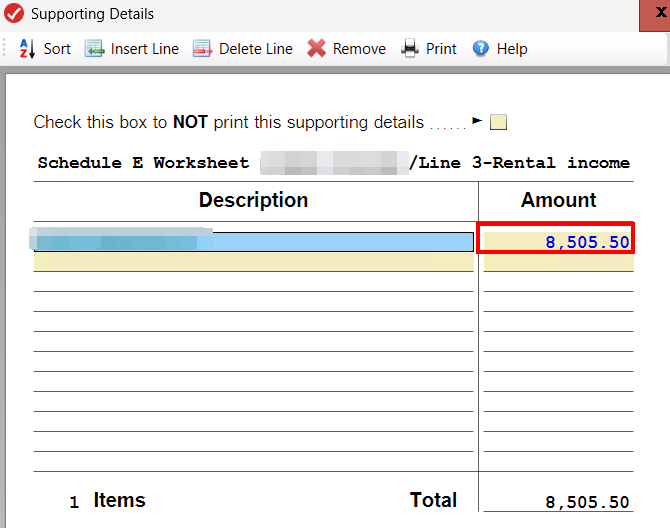Click the Description column header
The height and width of the screenshot is (528, 670).
(253, 200)
